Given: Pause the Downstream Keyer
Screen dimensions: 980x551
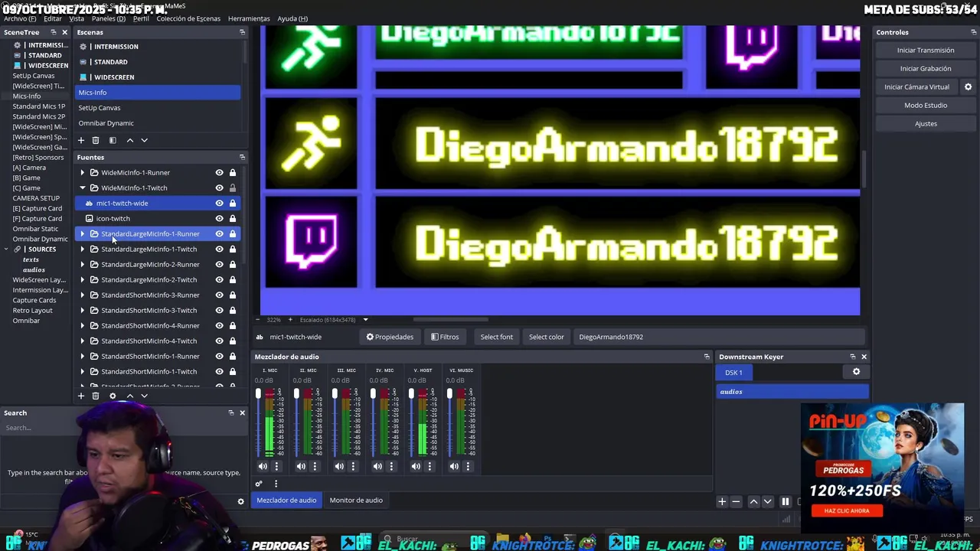Looking at the screenshot, I should click(786, 502).
